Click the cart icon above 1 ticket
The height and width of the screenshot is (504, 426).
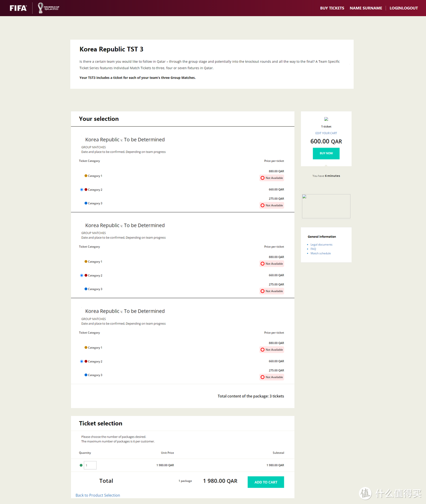[x=326, y=119]
